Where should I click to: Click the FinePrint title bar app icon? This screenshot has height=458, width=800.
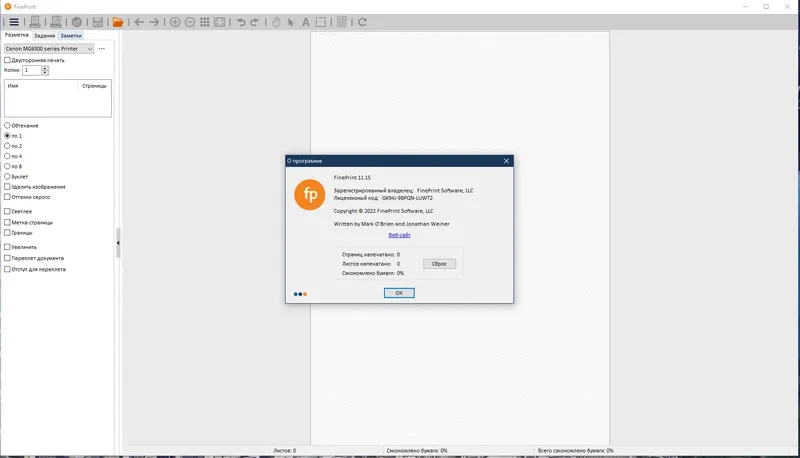[x=8, y=7]
